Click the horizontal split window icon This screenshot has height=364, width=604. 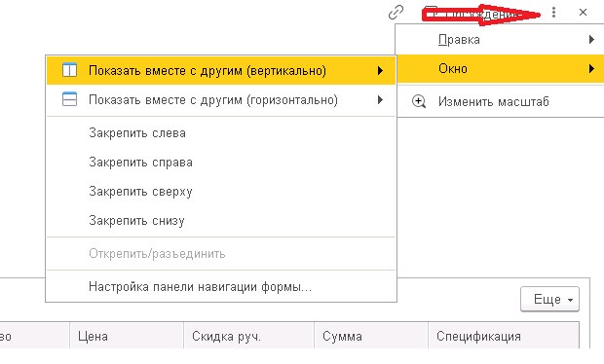tap(70, 99)
